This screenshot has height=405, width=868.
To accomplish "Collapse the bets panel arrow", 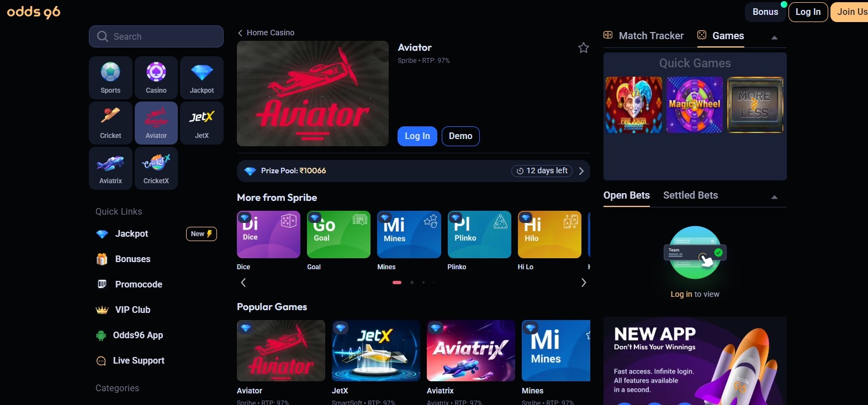I will [x=774, y=197].
